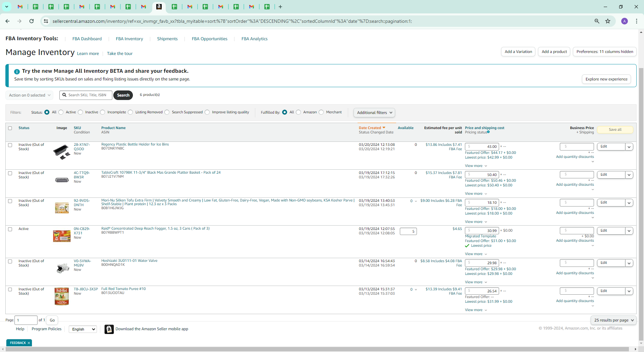This screenshot has height=352, width=644.
Task: Click the Amazon Seller mobile app icon
Action: click(109, 329)
